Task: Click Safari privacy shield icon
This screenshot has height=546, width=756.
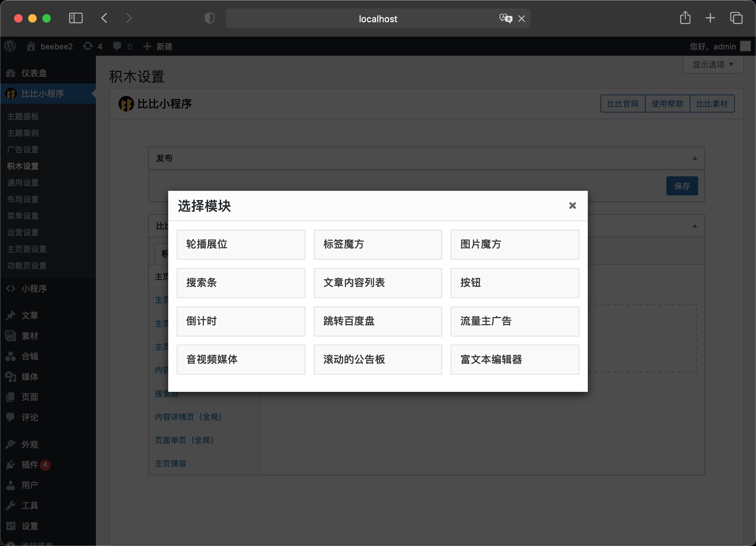Action: pos(209,18)
